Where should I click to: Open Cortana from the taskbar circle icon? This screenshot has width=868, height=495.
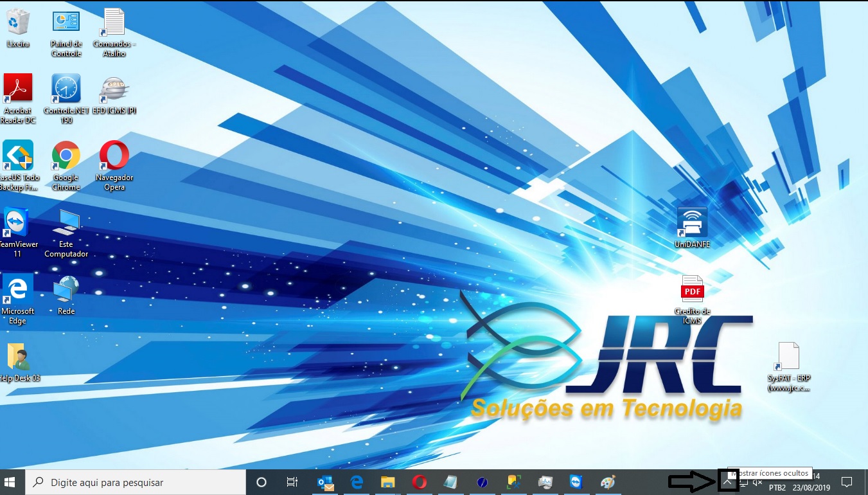click(261, 482)
